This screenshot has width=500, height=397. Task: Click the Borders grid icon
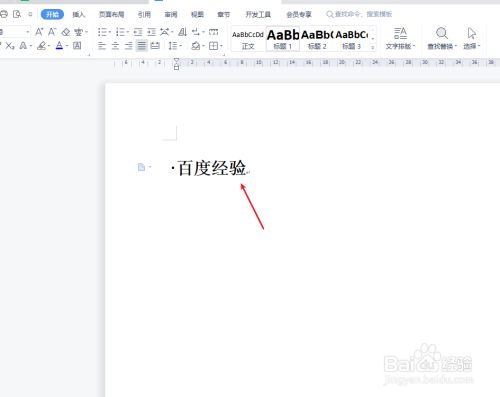213,46
